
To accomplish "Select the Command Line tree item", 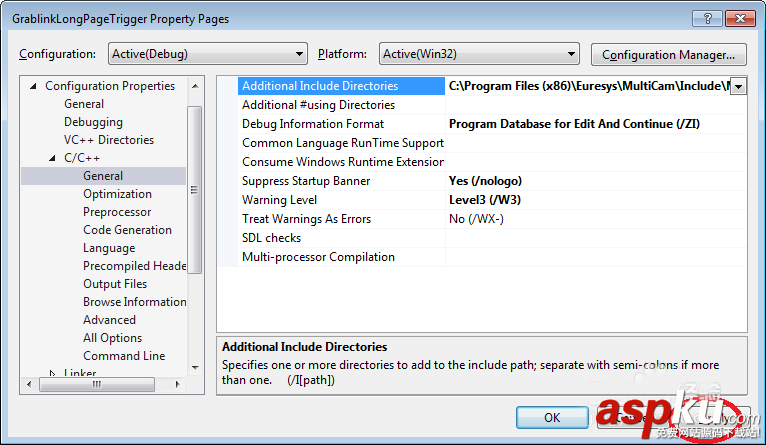I will pos(124,356).
